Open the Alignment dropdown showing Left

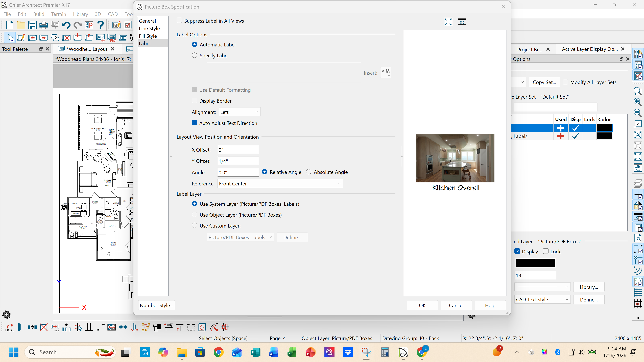(239, 112)
